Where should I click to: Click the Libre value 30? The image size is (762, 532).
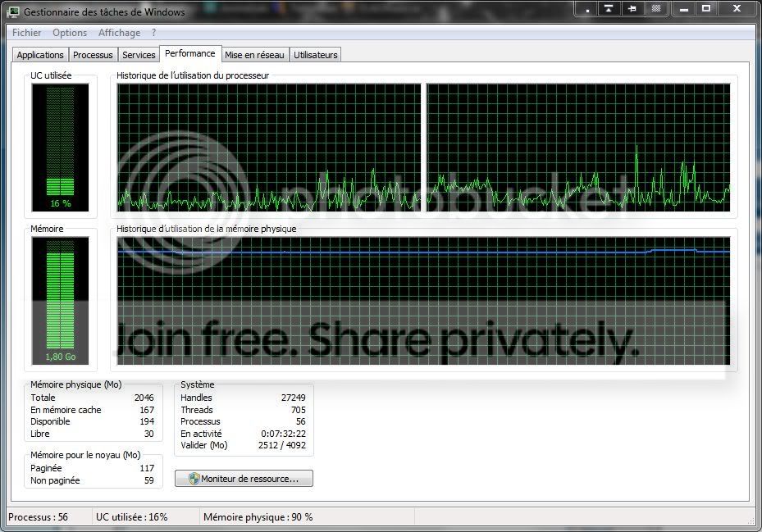[x=148, y=434]
